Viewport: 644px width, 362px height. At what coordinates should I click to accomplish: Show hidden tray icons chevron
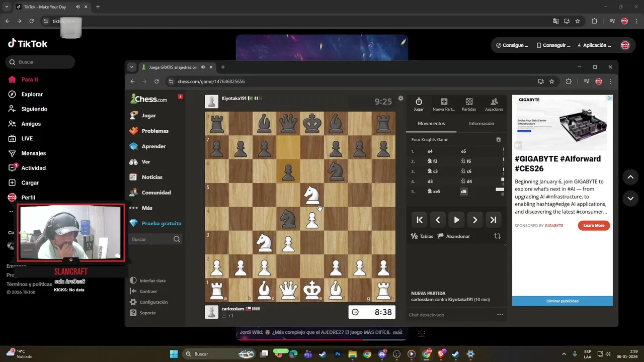(x=563, y=354)
